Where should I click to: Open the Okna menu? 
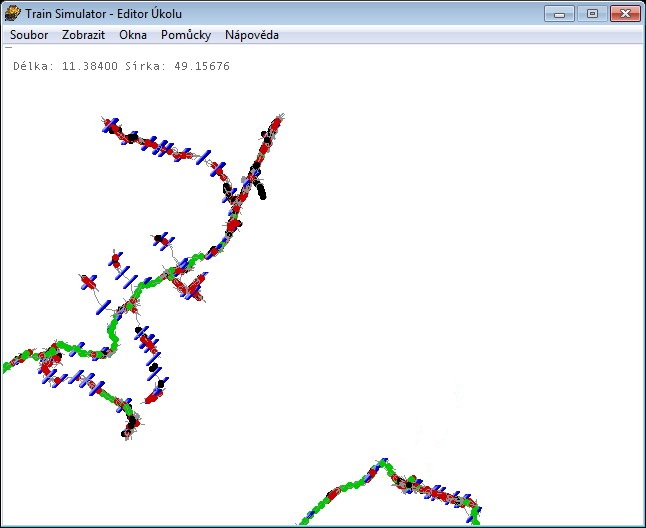pos(133,35)
